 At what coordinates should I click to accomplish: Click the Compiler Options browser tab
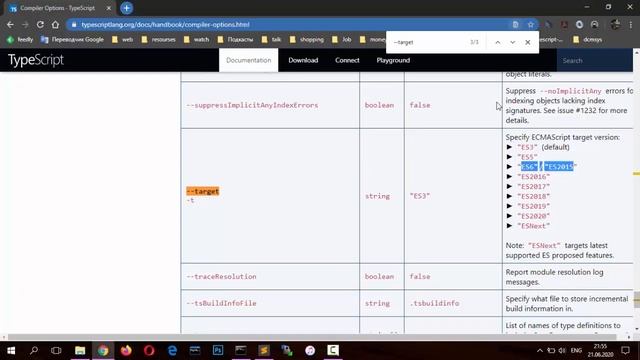[57, 8]
